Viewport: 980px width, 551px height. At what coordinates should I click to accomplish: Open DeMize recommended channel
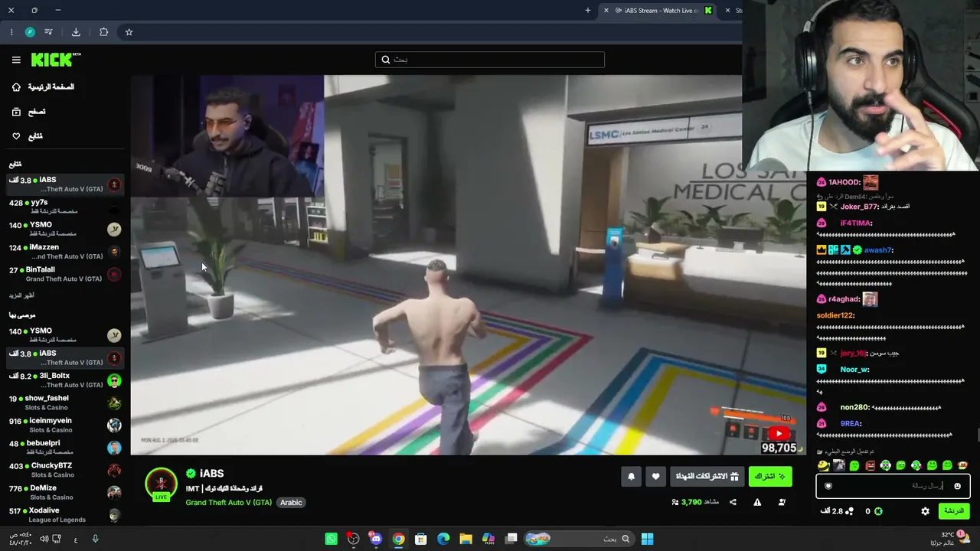tap(65, 492)
